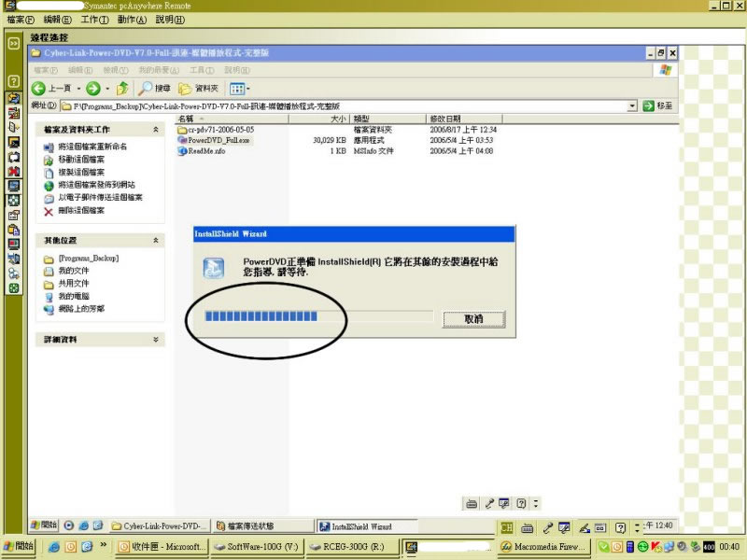Click red X monitor icon in sidebar

(x=14, y=171)
